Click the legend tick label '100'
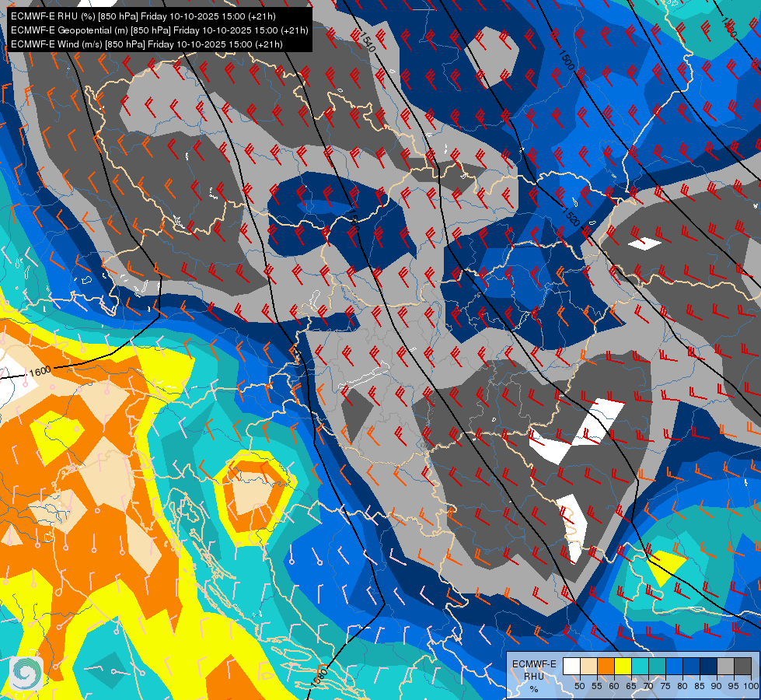 (x=750, y=686)
